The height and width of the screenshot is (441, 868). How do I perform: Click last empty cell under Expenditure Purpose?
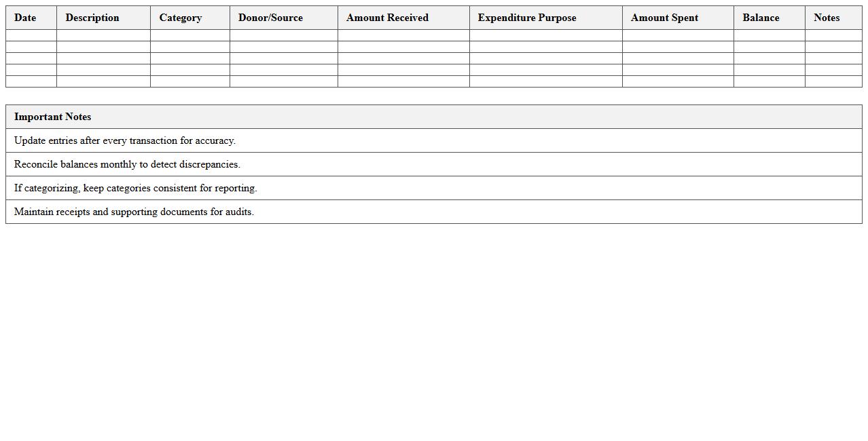tap(545, 81)
